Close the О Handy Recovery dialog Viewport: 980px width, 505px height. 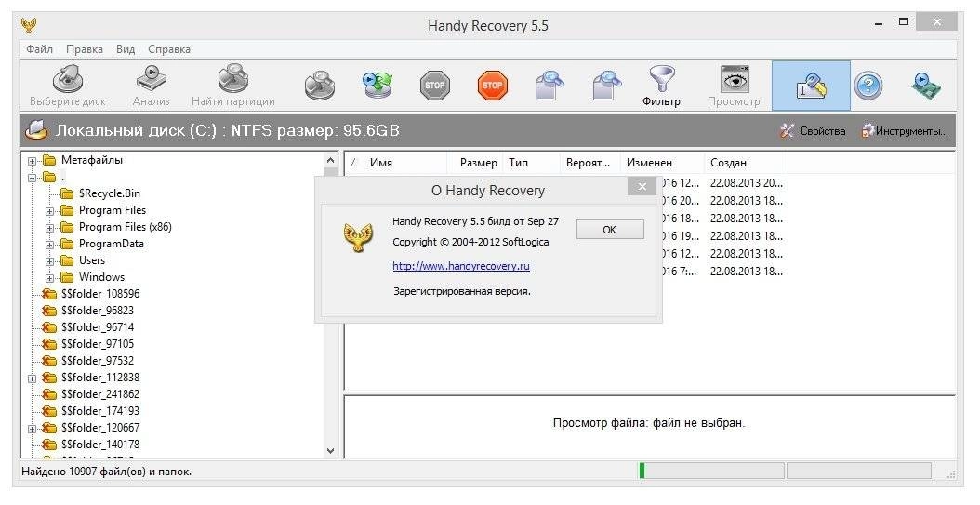tap(642, 186)
